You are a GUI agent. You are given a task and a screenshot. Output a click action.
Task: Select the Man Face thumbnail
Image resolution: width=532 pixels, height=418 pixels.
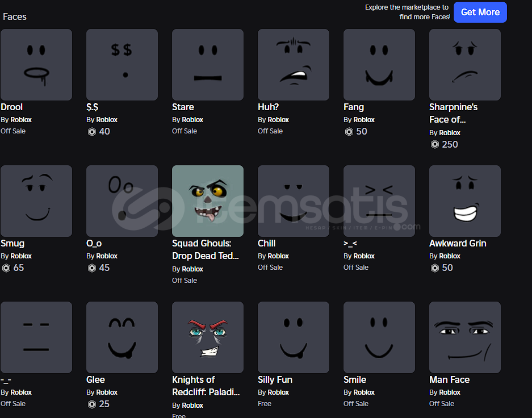(x=465, y=337)
